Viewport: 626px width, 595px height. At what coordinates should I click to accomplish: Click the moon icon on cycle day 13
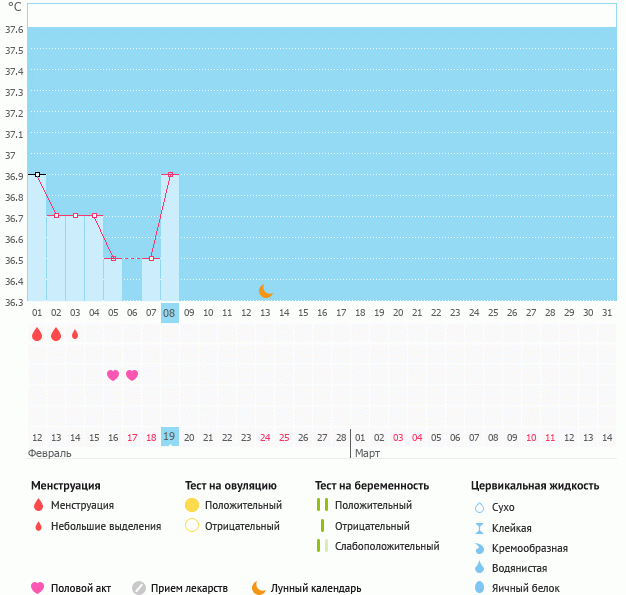265,291
